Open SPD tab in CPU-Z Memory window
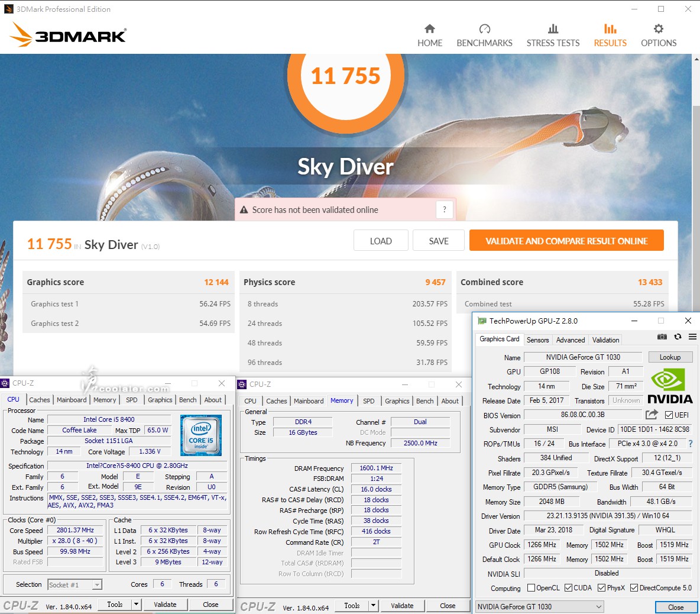700x614 pixels. pyautogui.click(x=369, y=401)
